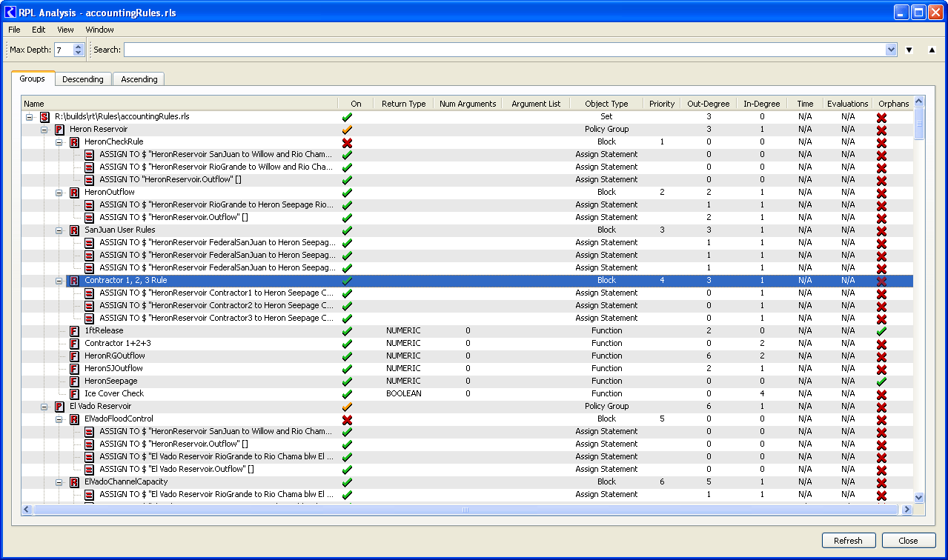
Task: Open the Window menu
Action: [x=99, y=30]
